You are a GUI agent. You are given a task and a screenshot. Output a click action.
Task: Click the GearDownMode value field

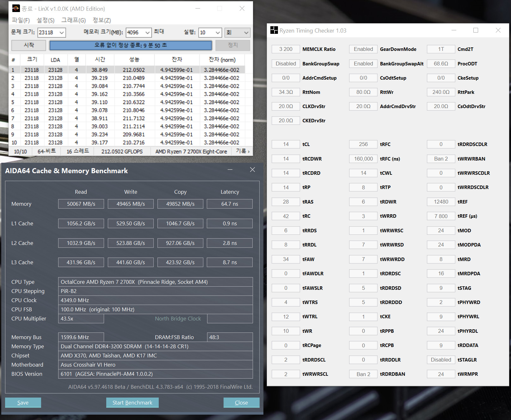(363, 49)
